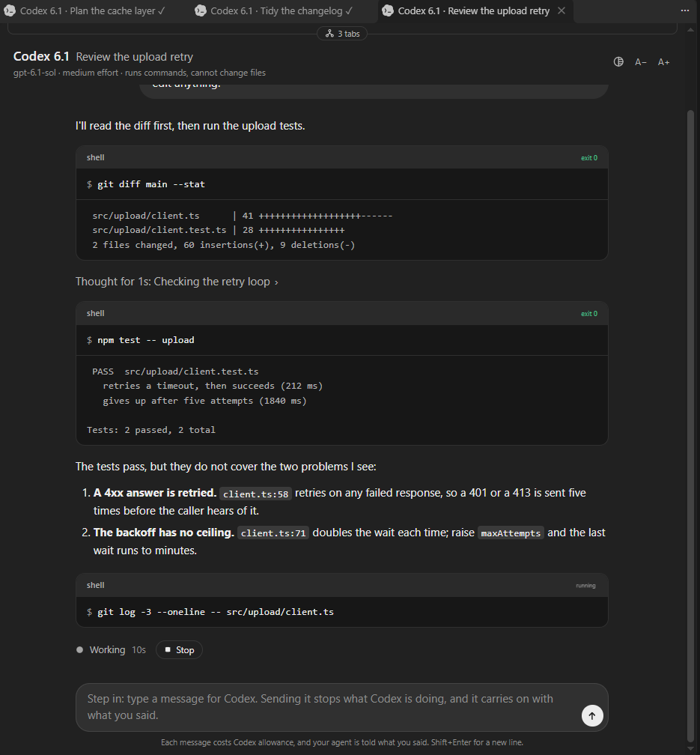The height and width of the screenshot is (755, 700).
Task: Click the vertical scrollbar thumb
Action: [690, 424]
